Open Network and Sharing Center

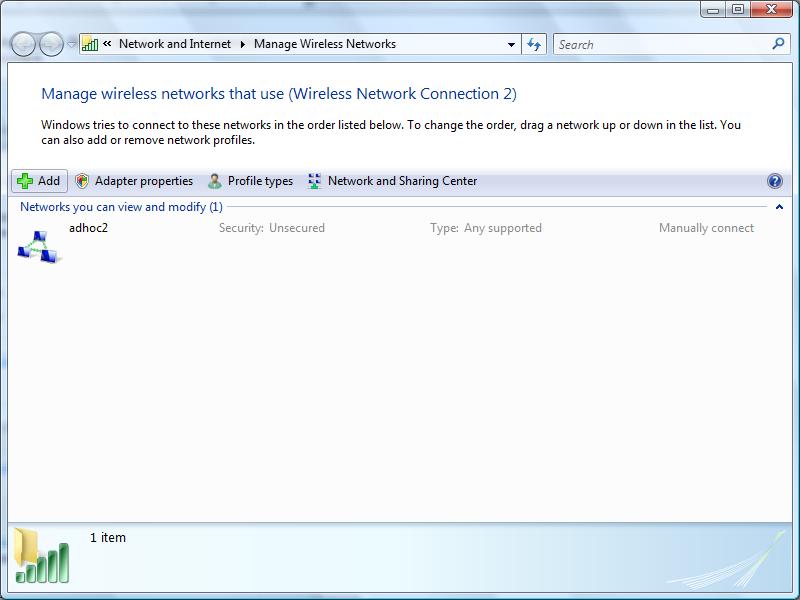tap(393, 181)
